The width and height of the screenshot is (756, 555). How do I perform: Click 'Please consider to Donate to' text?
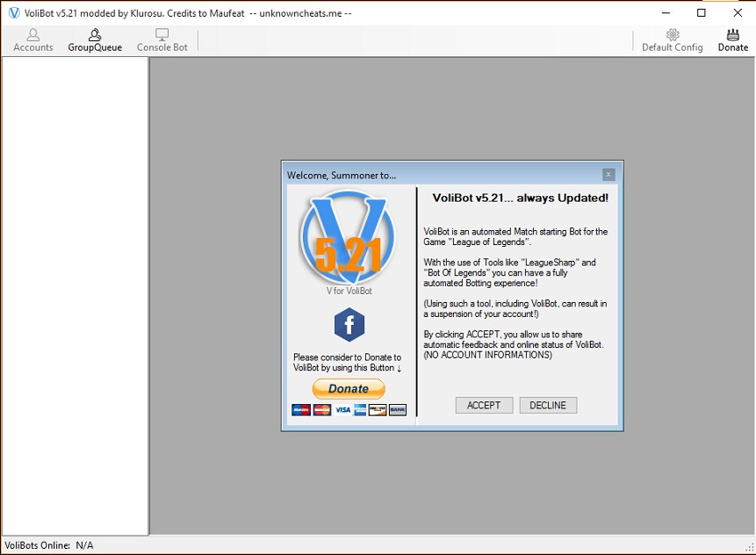click(347, 357)
